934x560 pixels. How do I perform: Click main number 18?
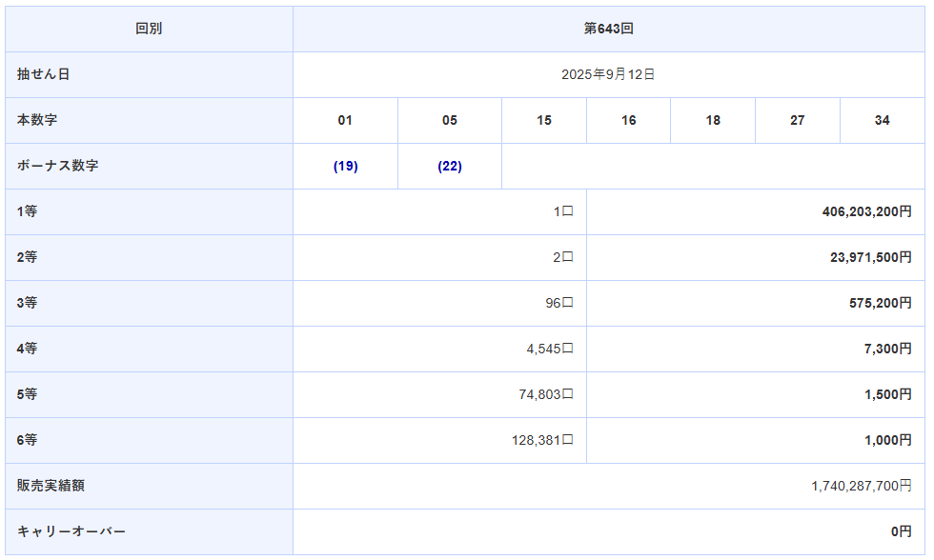click(x=713, y=120)
